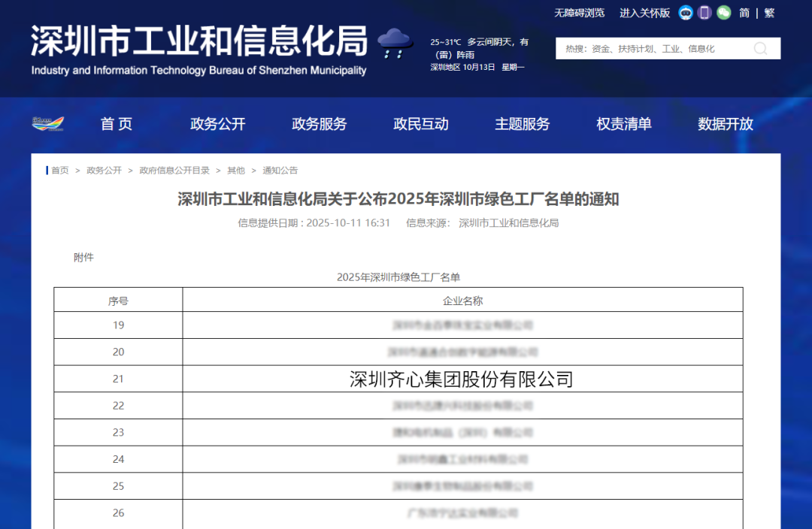Switch to Simplified Chinese with 简

click(744, 13)
